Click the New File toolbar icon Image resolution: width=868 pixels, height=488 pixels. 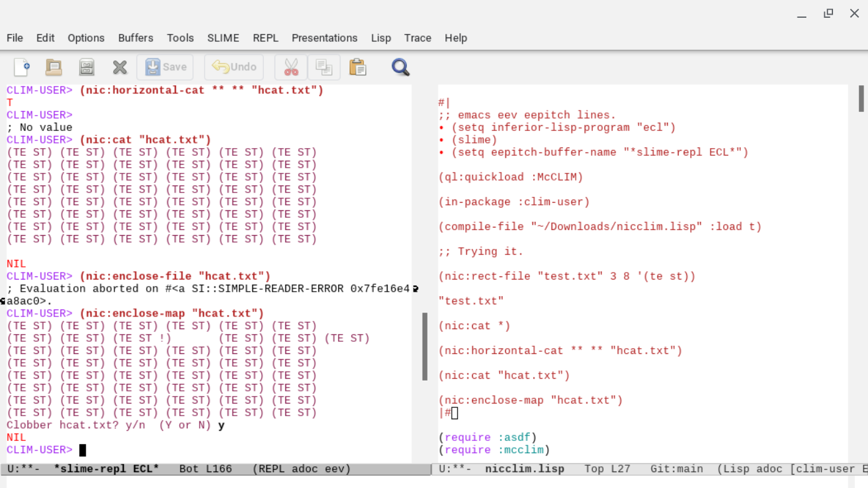pyautogui.click(x=22, y=67)
